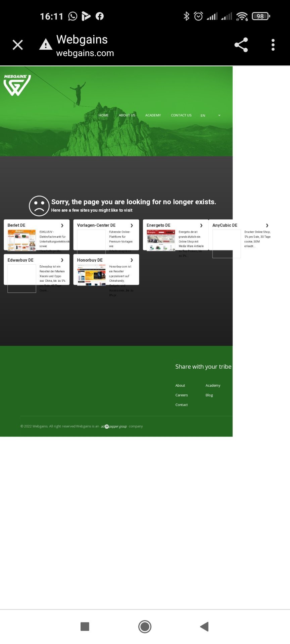The image size is (290, 644).
Task: Click 'Sorry, the page you are looking for' heading
Action: click(x=134, y=202)
